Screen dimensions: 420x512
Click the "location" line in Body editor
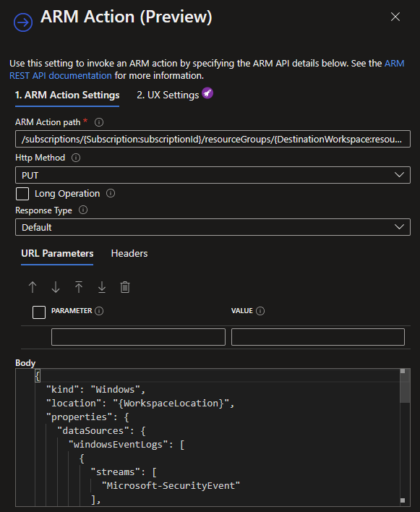140,404
